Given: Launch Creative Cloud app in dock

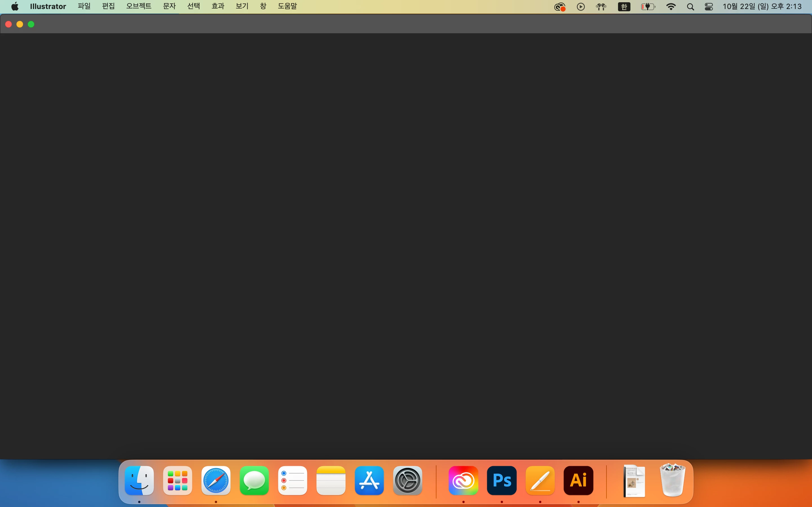Looking at the screenshot, I should pos(464,480).
